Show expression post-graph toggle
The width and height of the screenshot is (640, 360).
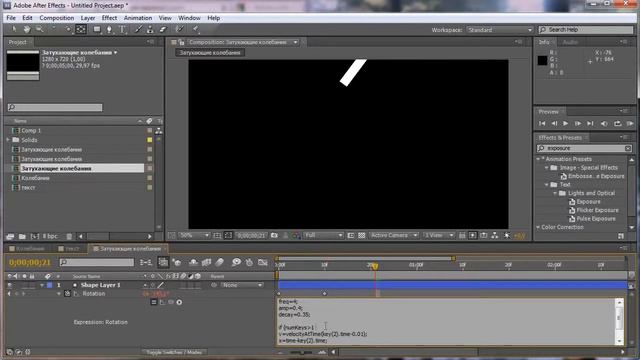(162, 302)
